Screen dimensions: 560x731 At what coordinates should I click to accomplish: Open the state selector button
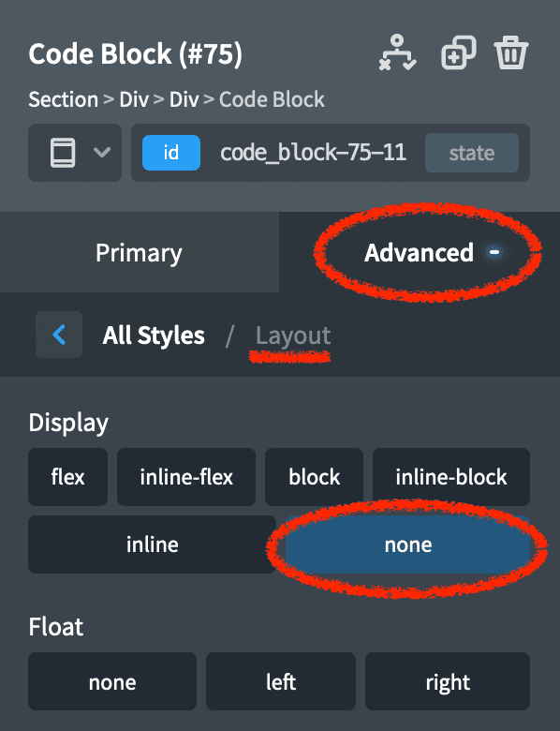(x=471, y=153)
